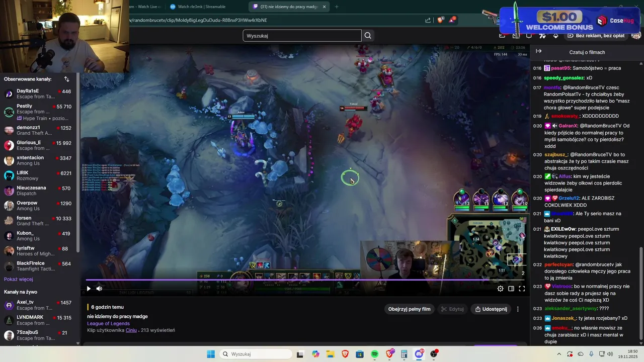Open LVNDMARK live channel in sidebar
The height and width of the screenshot is (362, 644).
point(38,320)
